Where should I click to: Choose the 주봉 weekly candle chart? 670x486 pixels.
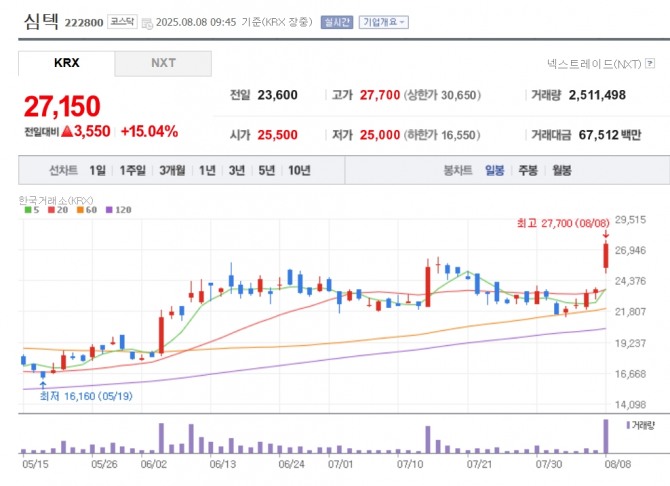click(x=527, y=170)
